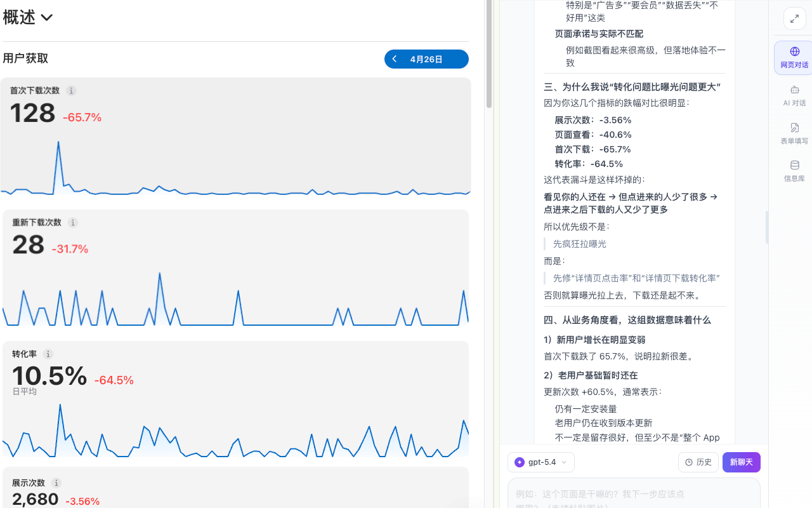Open info icon next to 重新下载次数
The width and height of the screenshot is (812, 508).
[x=73, y=223]
